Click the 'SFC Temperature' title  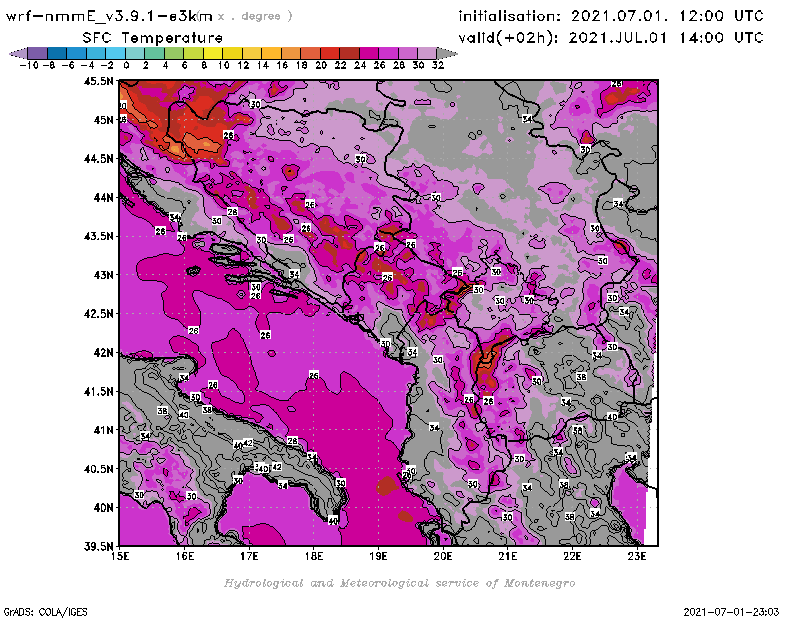tap(153, 38)
